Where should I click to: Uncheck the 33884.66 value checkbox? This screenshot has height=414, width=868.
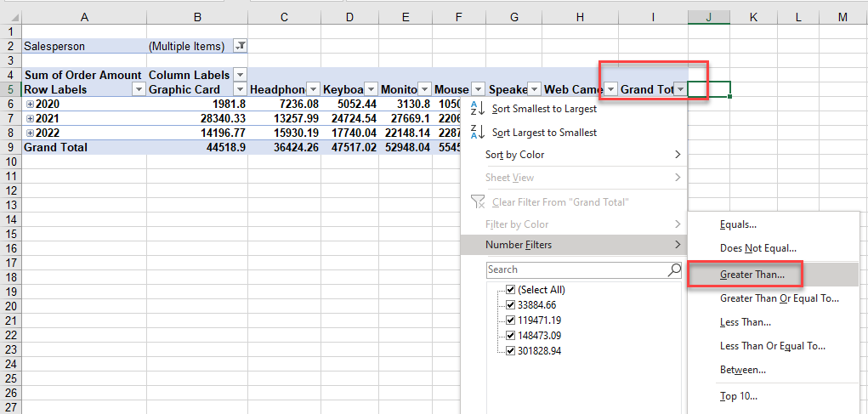pos(510,305)
